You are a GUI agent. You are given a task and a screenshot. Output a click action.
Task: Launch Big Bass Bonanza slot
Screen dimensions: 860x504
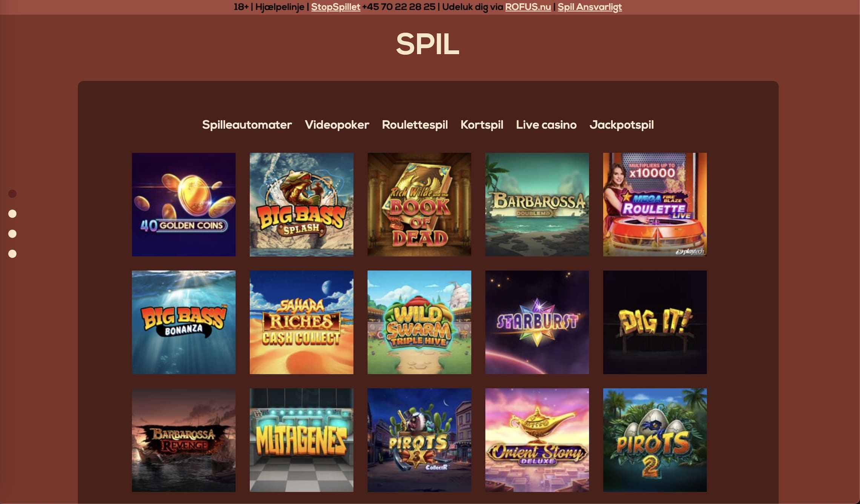pos(184,322)
